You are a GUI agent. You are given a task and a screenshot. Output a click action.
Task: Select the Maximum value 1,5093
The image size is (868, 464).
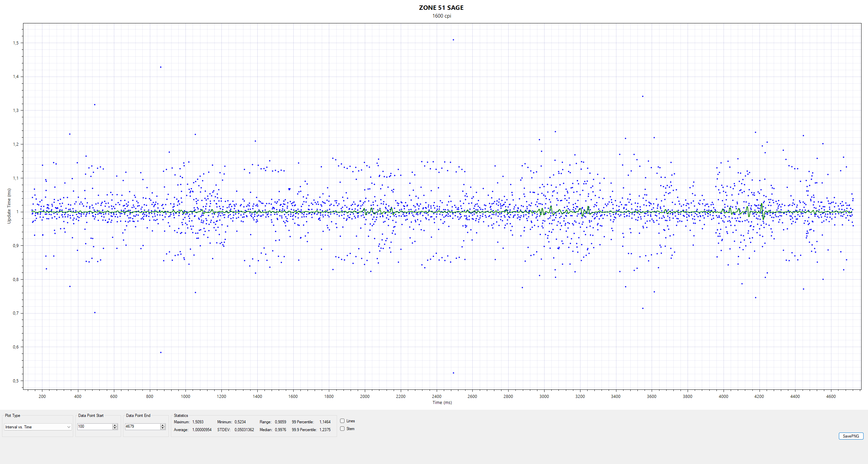[198, 422]
